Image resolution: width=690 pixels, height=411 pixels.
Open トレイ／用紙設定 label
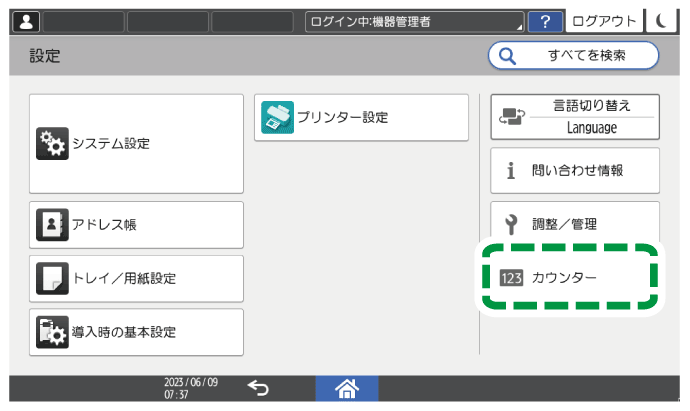click(x=124, y=278)
